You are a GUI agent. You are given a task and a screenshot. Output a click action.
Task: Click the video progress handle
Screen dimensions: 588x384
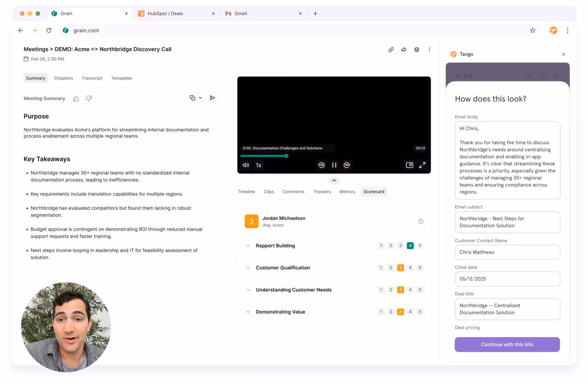(286, 156)
